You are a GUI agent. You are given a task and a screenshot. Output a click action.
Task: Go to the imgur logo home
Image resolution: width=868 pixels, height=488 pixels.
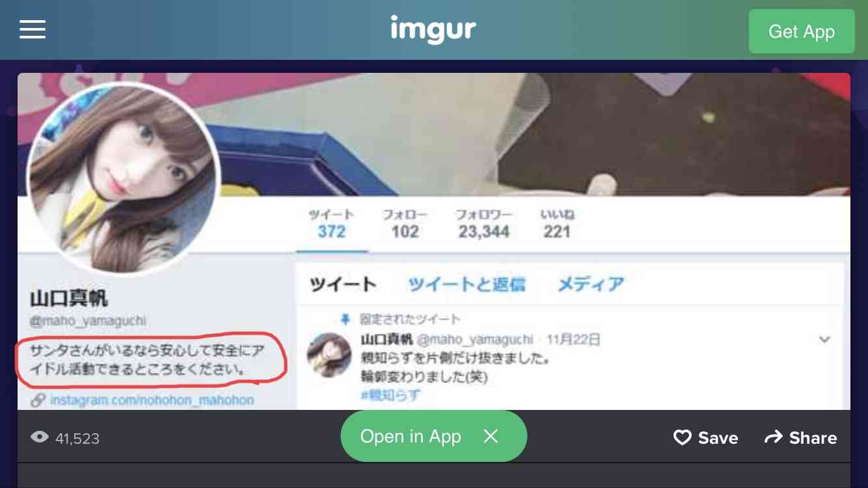(x=433, y=29)
